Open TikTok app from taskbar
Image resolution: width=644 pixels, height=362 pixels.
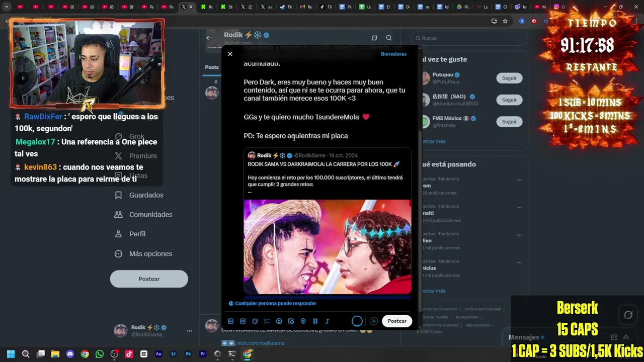[129, 354]
